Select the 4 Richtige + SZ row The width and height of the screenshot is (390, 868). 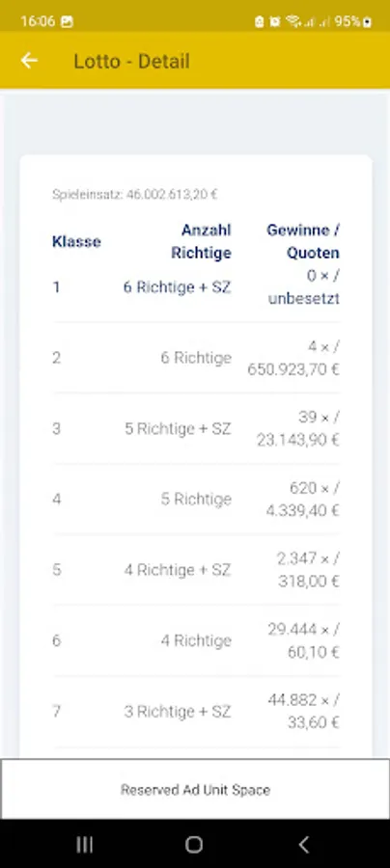click(196, 570)
